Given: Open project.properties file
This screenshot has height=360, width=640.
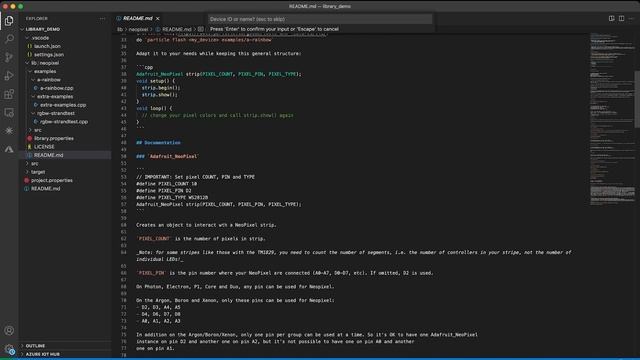Looking at the screenshot, I should pos(52,180).
